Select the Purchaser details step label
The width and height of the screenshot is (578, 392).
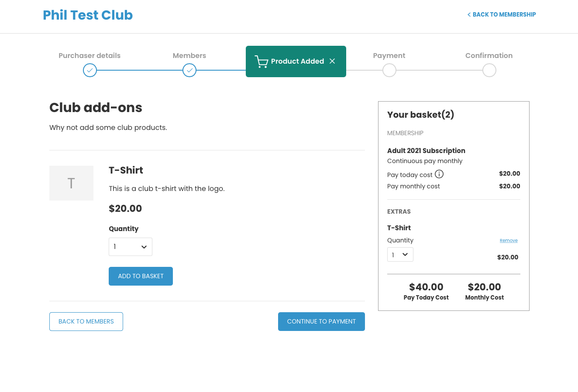[89, 55]
